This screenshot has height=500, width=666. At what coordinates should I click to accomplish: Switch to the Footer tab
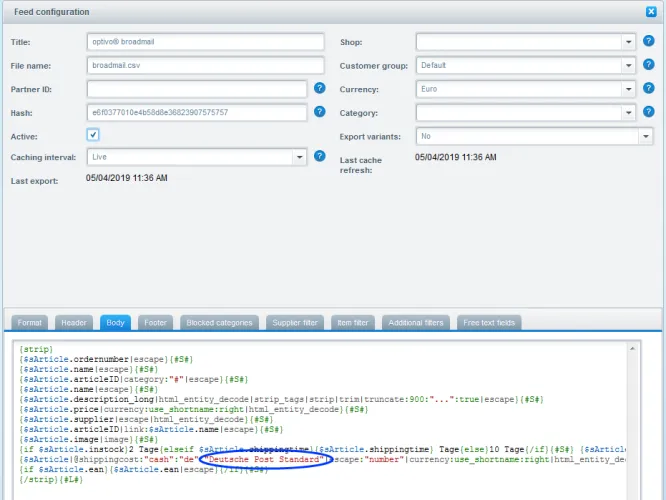point(155,323)
